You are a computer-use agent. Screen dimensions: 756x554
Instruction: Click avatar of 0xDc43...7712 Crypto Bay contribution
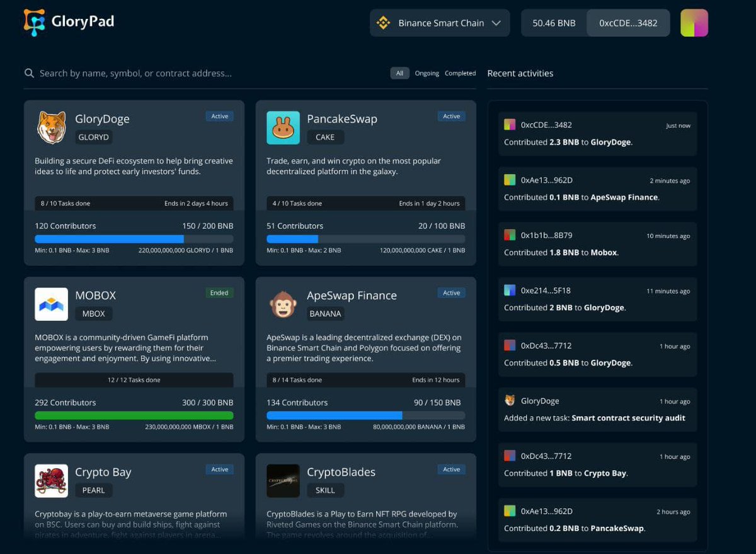tap(510, 456)
